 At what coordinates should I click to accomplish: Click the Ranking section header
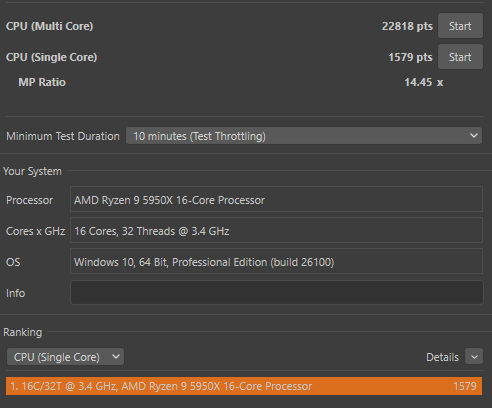pos(23,332)
